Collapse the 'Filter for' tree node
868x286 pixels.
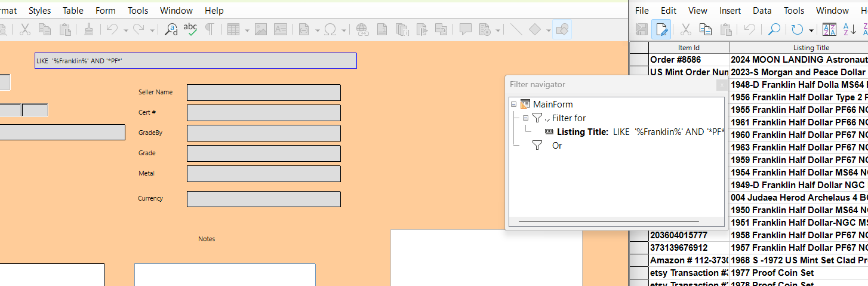[526, 118]
